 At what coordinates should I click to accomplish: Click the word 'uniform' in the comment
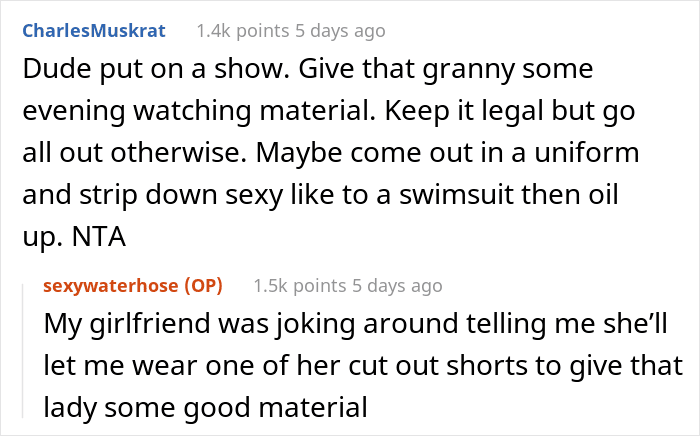(x=587, y=153)
